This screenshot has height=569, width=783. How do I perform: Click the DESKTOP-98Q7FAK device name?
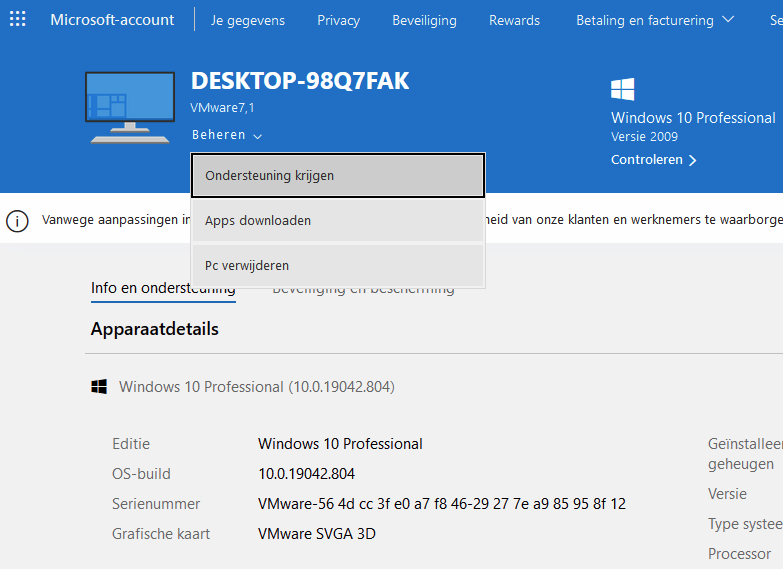click(300, 81)
